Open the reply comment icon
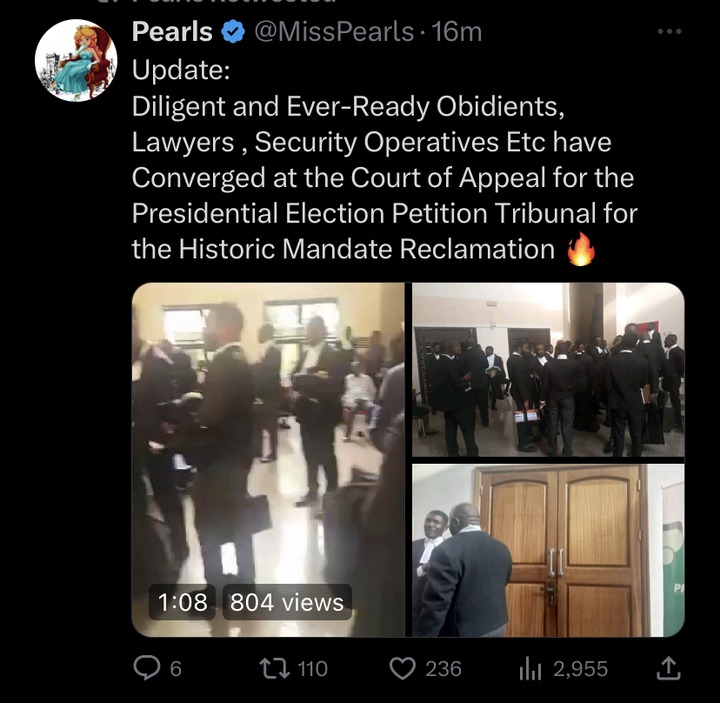The height and width of the screenshot is (703, 720). (x=147, y=668)
